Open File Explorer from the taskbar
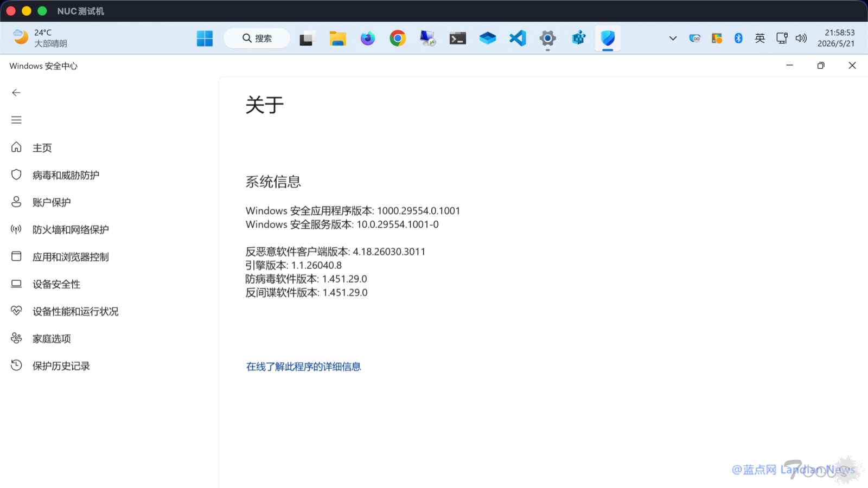Viewport: 868px width, 488px height. click(337, 38)
